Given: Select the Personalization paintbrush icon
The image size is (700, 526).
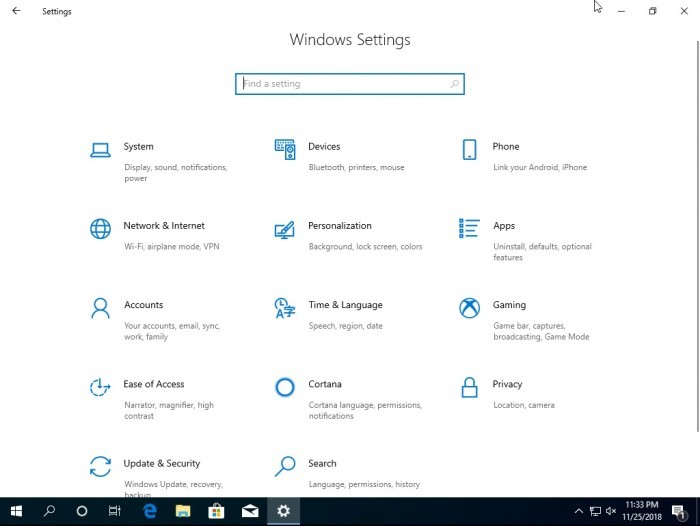Looking at the screenshot, I should (285, 229).
